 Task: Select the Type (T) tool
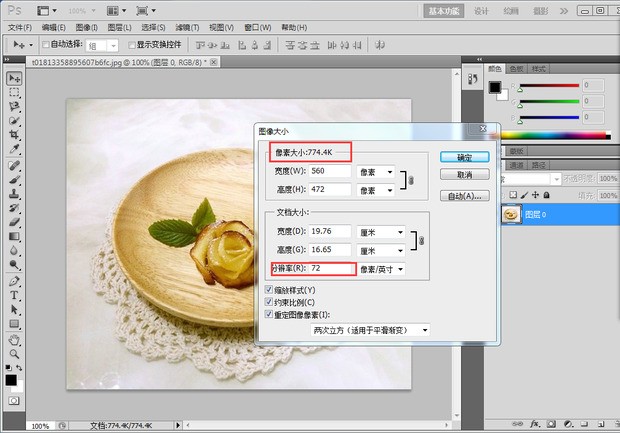[x=14, y=296]
